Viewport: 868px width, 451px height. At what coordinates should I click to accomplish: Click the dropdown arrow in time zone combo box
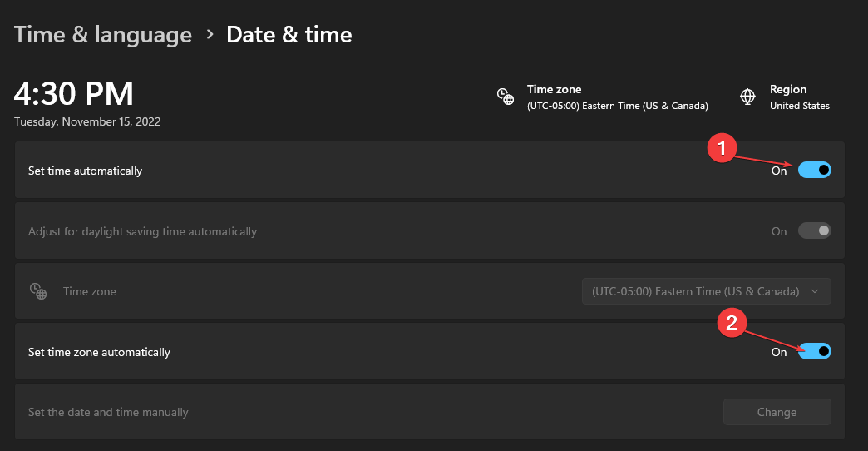(814, 291)
